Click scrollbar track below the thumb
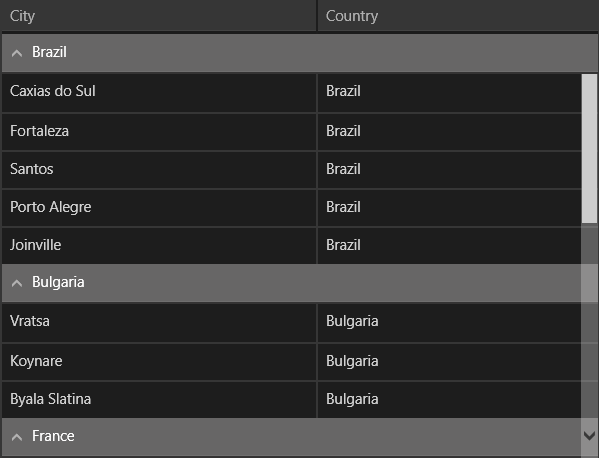This screenshot has height=458, width=599. [x=589, y=325]
